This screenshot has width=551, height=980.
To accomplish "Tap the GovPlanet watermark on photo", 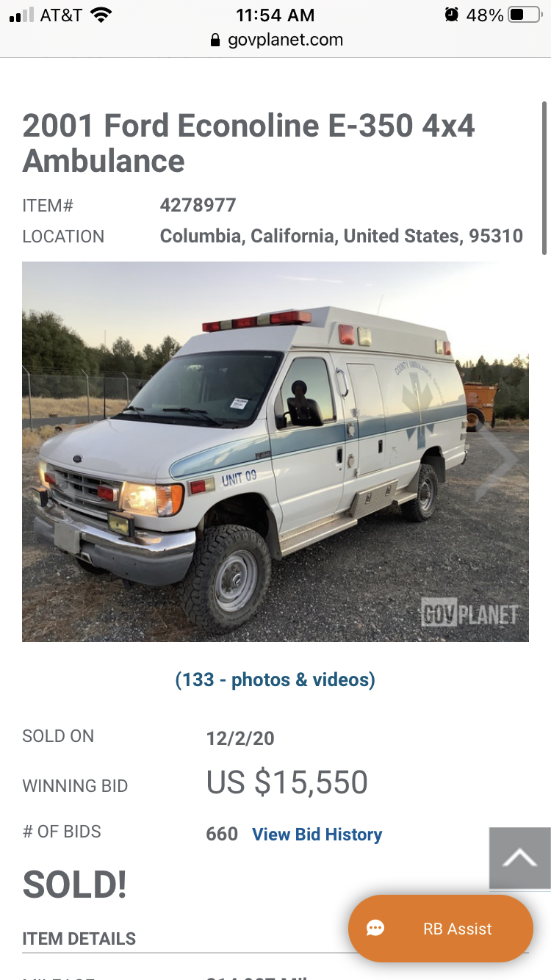I will 469,613.
